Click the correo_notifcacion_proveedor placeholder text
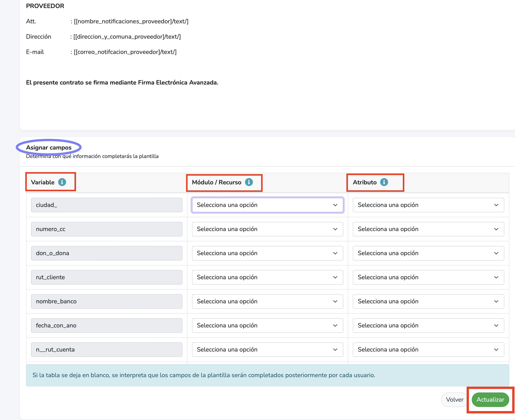The width and height of the screenshot is (515, 420). pos(125,52)
